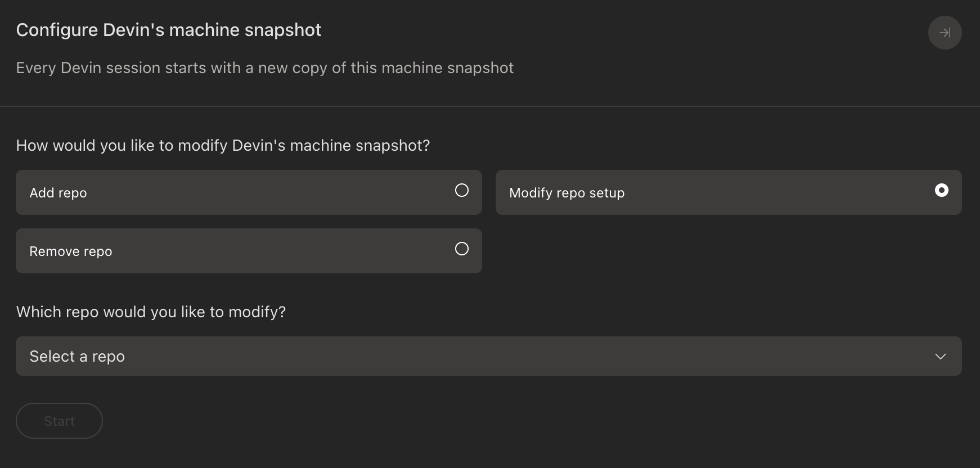Image resolution: width=980 pixels, height=468 pixels.
Task: Select the Add repo radio option
Action: [x=249, y=192]
